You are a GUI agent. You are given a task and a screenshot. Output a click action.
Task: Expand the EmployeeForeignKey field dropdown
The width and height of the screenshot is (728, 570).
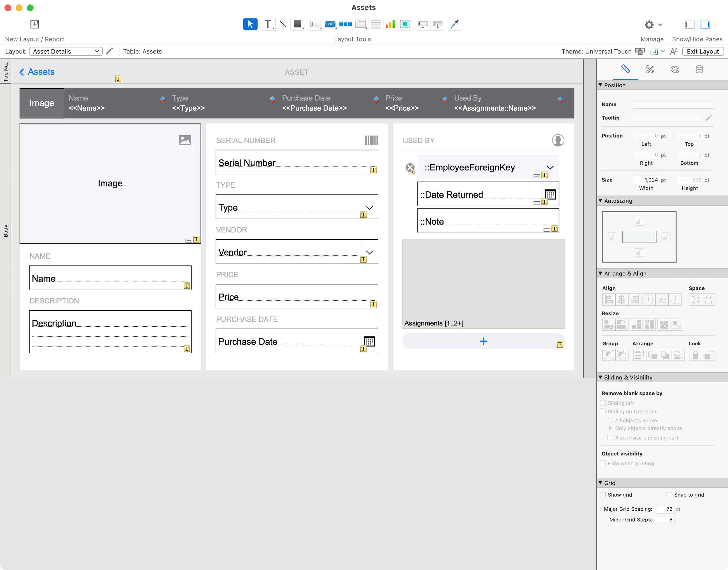pyautogui.click(x=550, y=167)
